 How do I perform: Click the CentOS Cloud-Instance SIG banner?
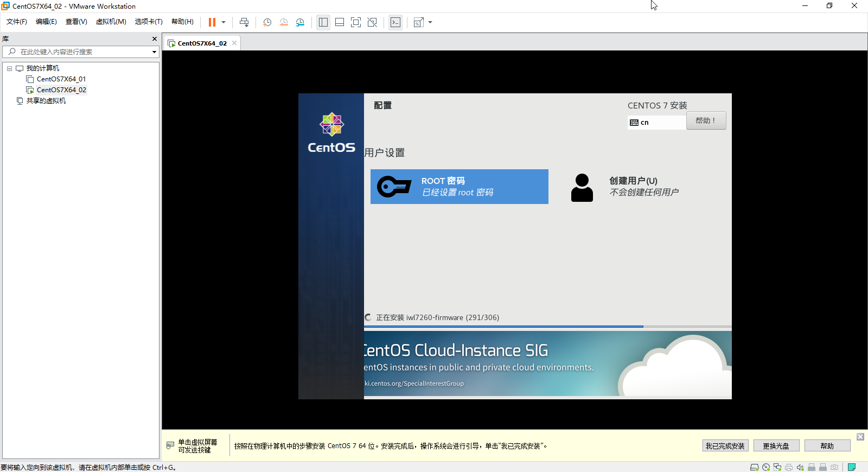[x=548, y=363]
